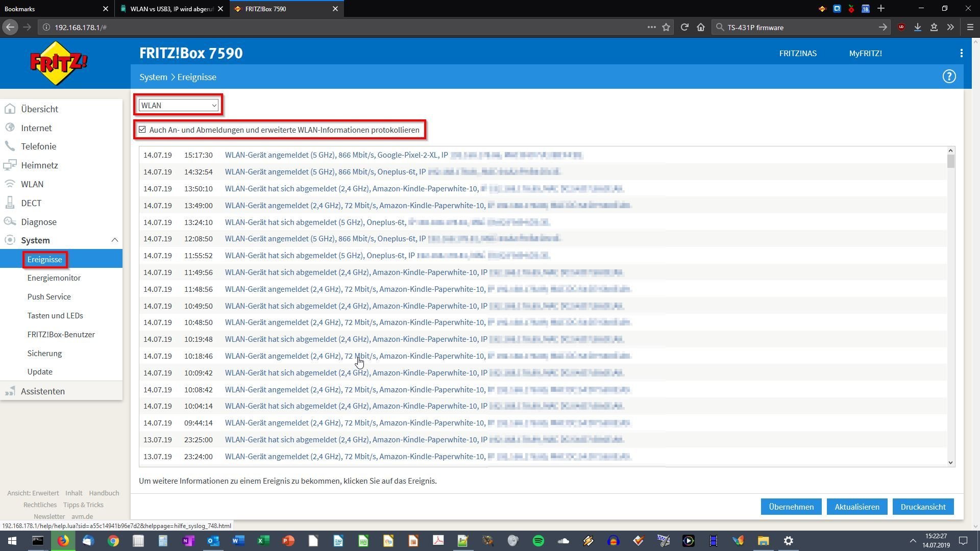Image resolution: width=980 pixels, height=551 pixels.
Task: Open FRITZ!NAS link
Action: pyautogui.click(x=798, y=53)
